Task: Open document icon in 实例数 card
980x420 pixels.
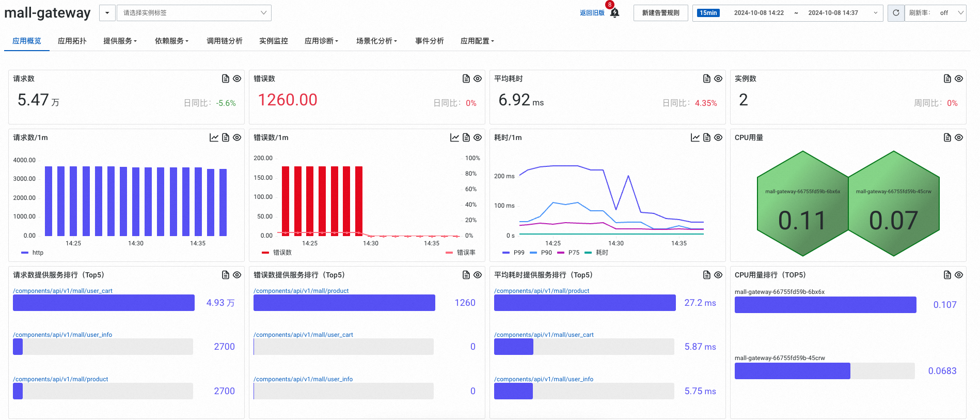Action: click(x=947, y=79)
